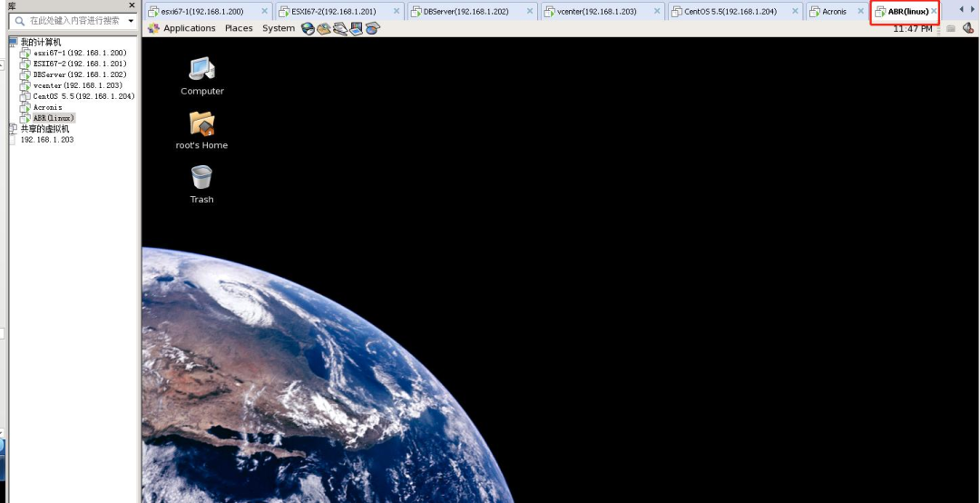
Task: Click the volume icon in the GNOME panel
Action: pyautogui.click(x=969, y=28)
